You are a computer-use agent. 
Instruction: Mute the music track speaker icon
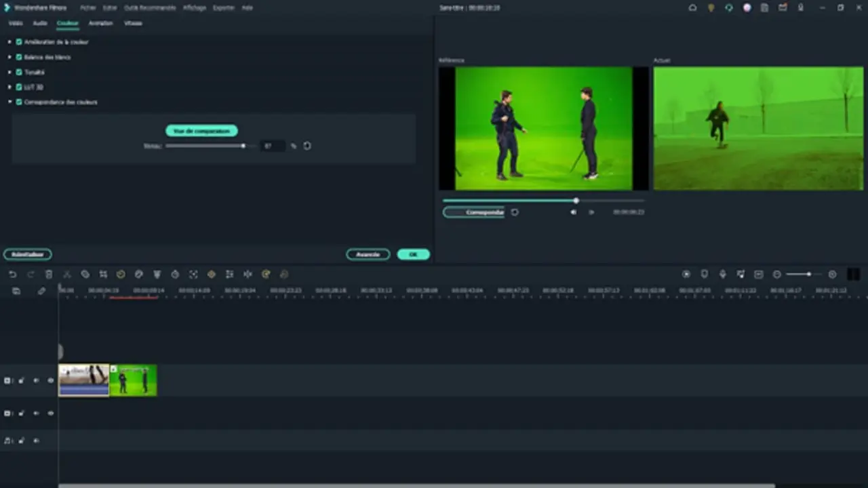[x=36, y=441]
